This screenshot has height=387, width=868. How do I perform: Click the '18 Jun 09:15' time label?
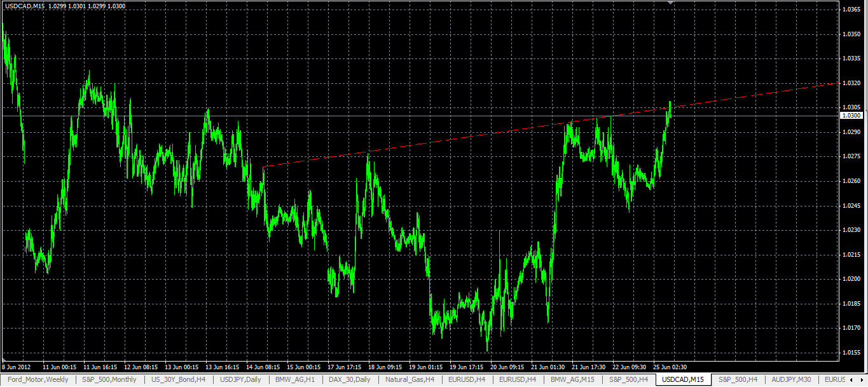[x=385, y=367]
